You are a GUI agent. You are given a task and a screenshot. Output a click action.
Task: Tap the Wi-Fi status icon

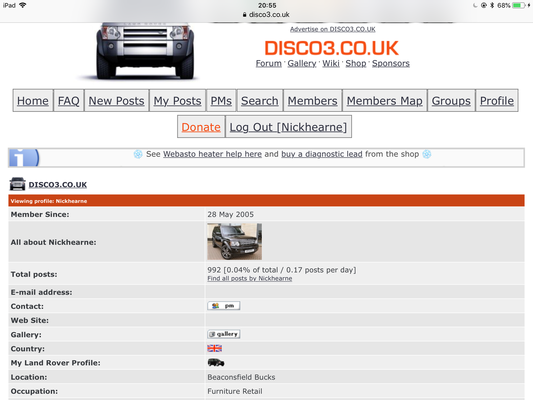23,5
